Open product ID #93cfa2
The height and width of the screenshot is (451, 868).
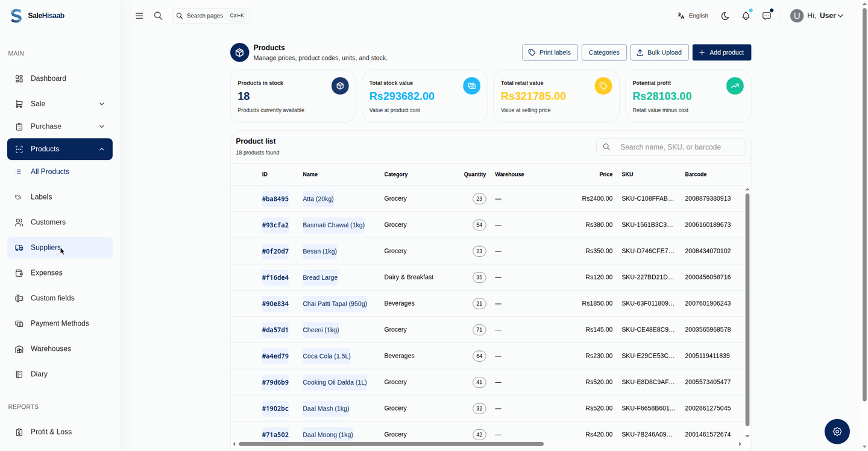point(275,225)
